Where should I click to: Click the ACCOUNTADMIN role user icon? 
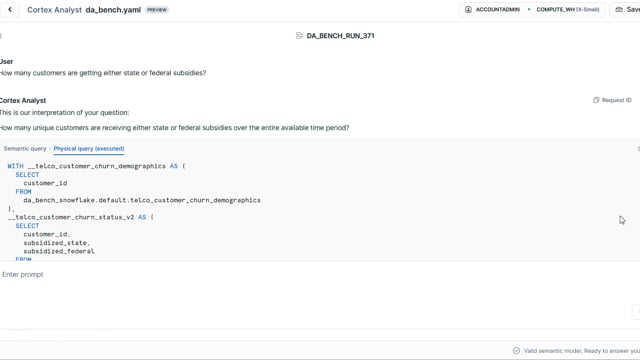[x=468, y=9]
